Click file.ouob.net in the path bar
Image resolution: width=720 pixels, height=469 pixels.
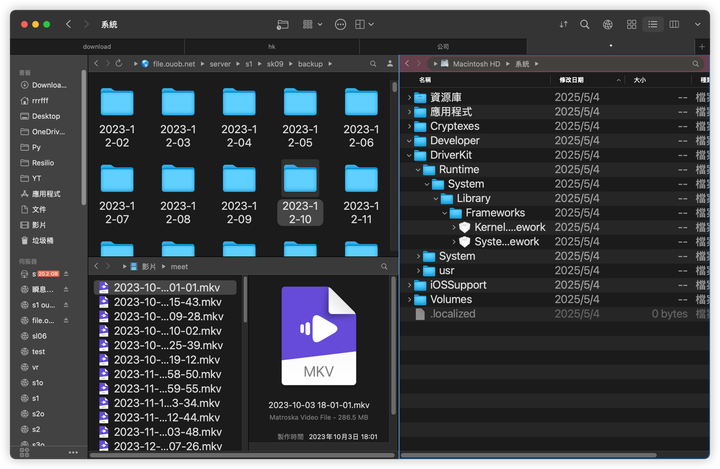pos(174,64)
